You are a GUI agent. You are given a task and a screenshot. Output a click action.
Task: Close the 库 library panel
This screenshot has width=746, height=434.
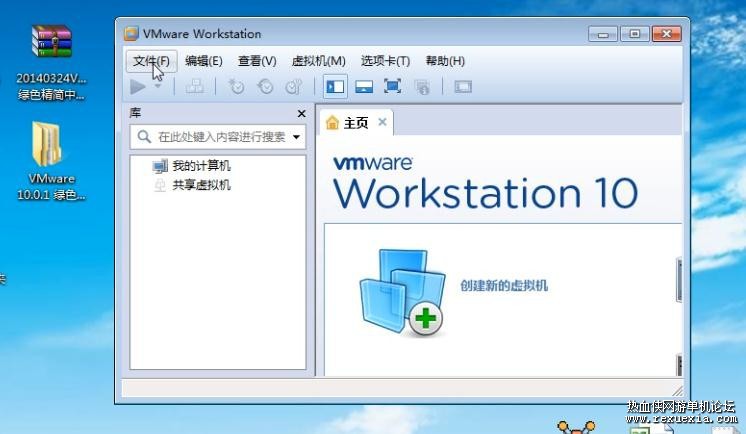pyautogui.click(x=301, y=114)
